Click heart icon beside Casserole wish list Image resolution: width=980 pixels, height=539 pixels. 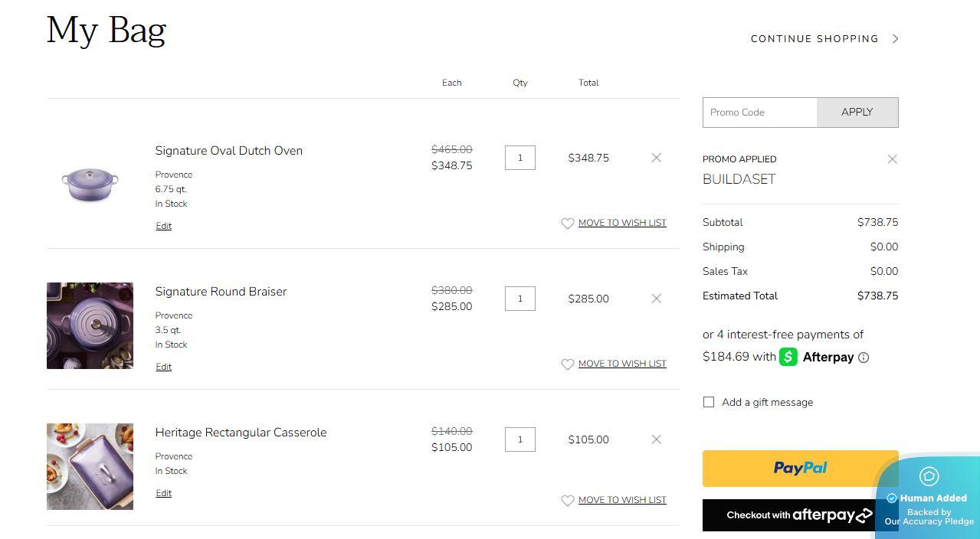click(568, 501)
